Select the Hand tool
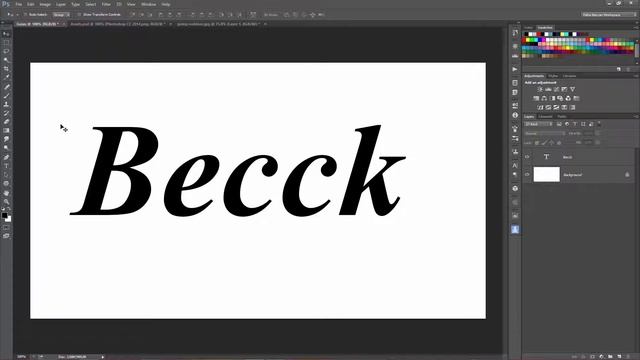Viewport: 640px width, 360px height. tap(6, 193)
